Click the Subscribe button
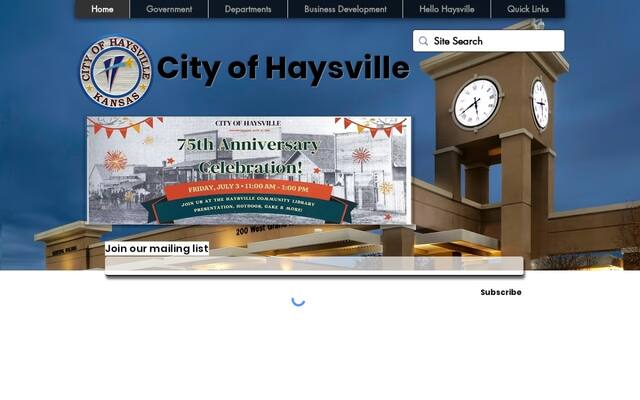 [501, 292]
